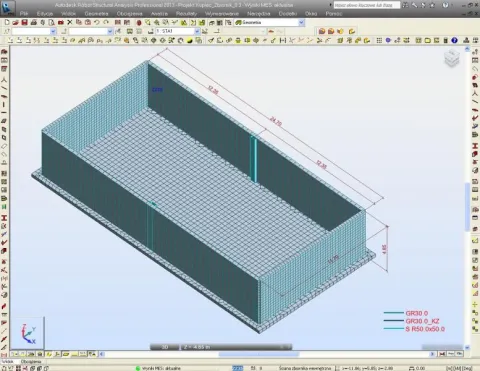Click the 3D view mode button
Image resolution: width=480 pixels, height=371 pixels.
point(165,347)
